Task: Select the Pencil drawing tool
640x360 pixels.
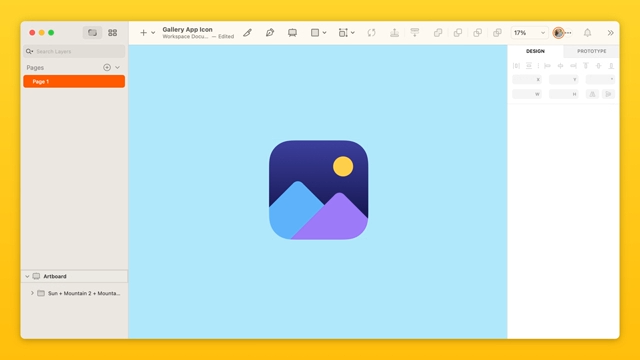Action: tap(247, 33)
